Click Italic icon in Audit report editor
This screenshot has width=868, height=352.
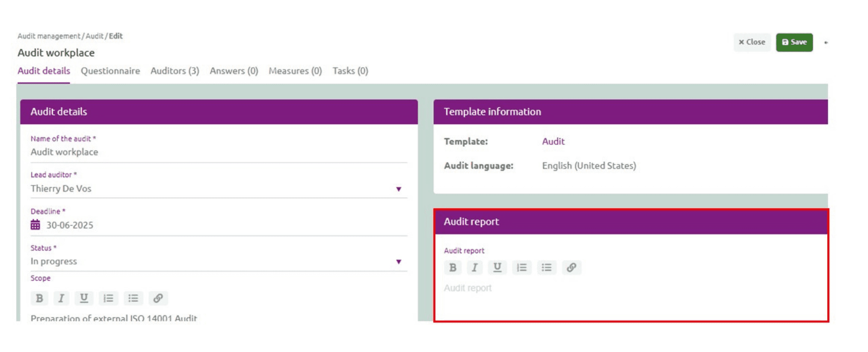[x=475, y=268]
